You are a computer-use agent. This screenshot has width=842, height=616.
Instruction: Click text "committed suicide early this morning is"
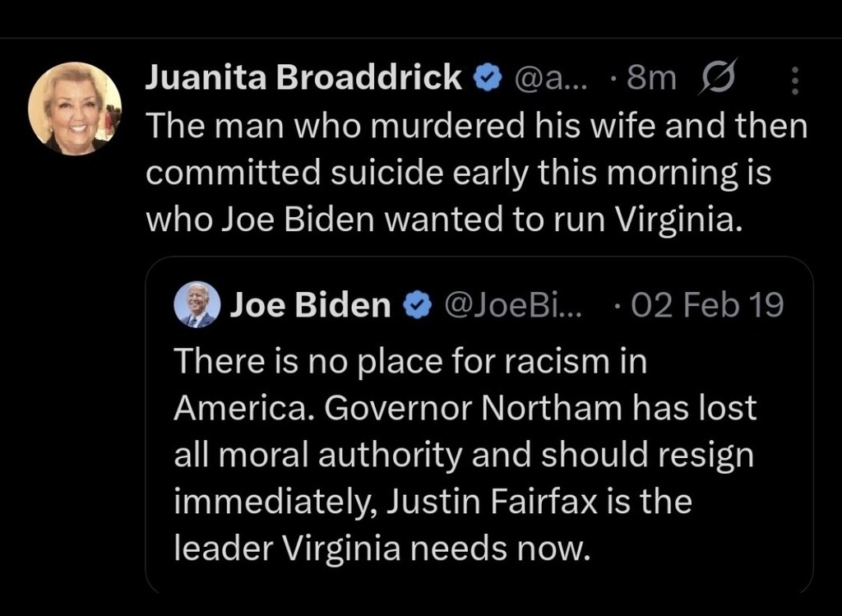pyautogui.click(x=459, y=174)
